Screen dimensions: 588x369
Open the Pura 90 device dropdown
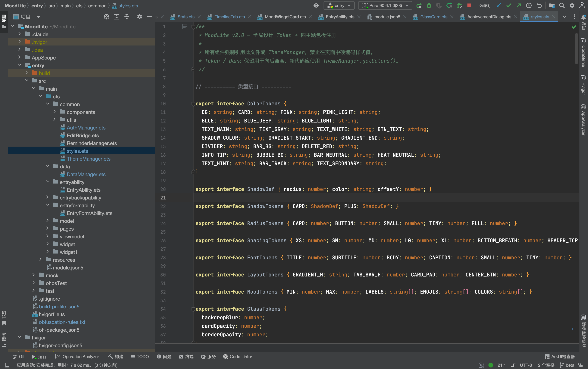385,5
